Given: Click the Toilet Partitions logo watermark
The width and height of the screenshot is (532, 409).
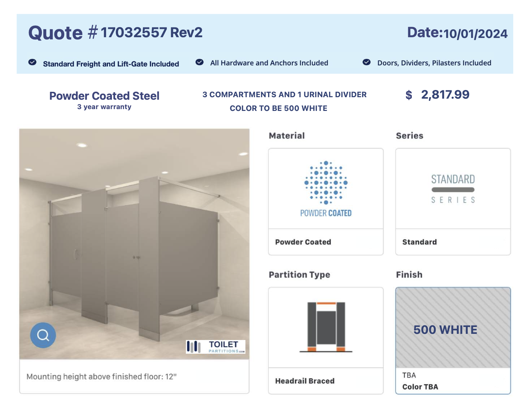Looking at the screenshot, I should (x=215, y=346).
